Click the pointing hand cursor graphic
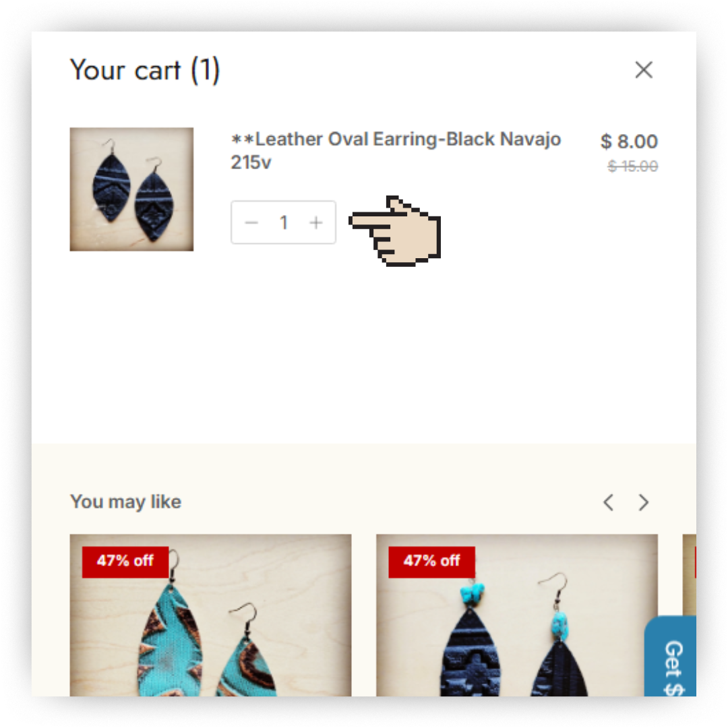Image resolution: width=728 pixels, height=728 pixels. (395, 231)
